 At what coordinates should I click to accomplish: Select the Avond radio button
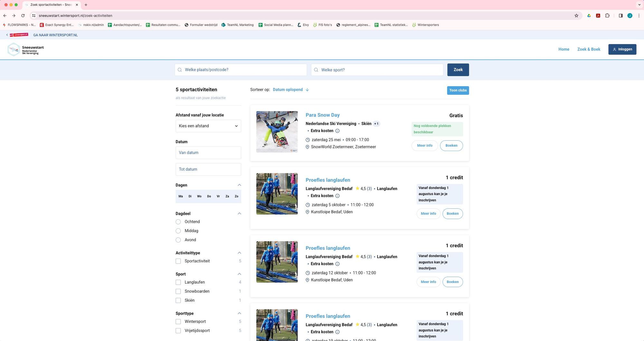(x=178, y=240)
